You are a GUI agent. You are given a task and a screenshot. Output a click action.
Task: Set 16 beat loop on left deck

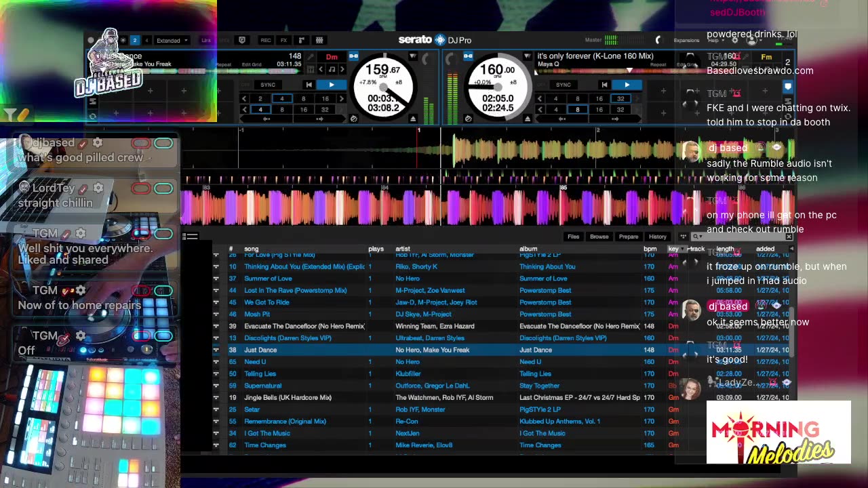[325, 99]
